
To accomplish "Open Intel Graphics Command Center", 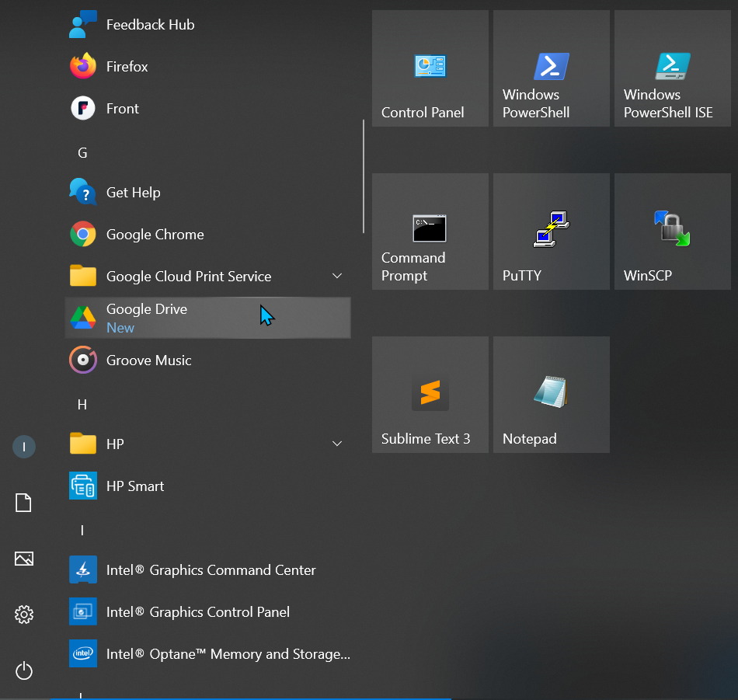I will point(207,569).
